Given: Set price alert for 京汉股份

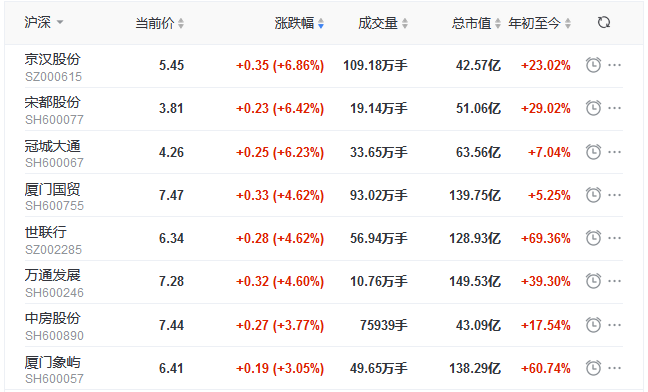Looking at the screenshot, I should [x=593, y=65].
